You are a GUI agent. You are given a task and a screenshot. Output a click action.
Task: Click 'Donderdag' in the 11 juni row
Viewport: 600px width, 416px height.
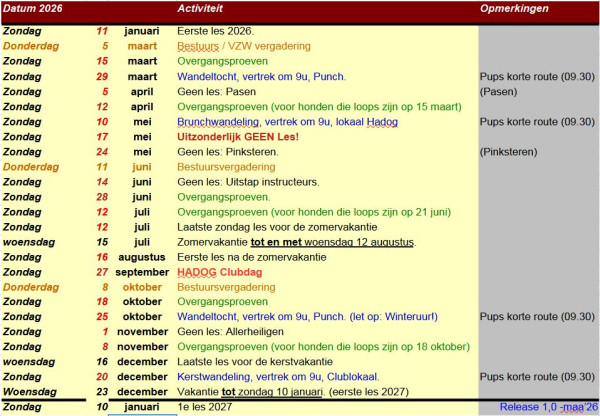click(x=31, y=167)
